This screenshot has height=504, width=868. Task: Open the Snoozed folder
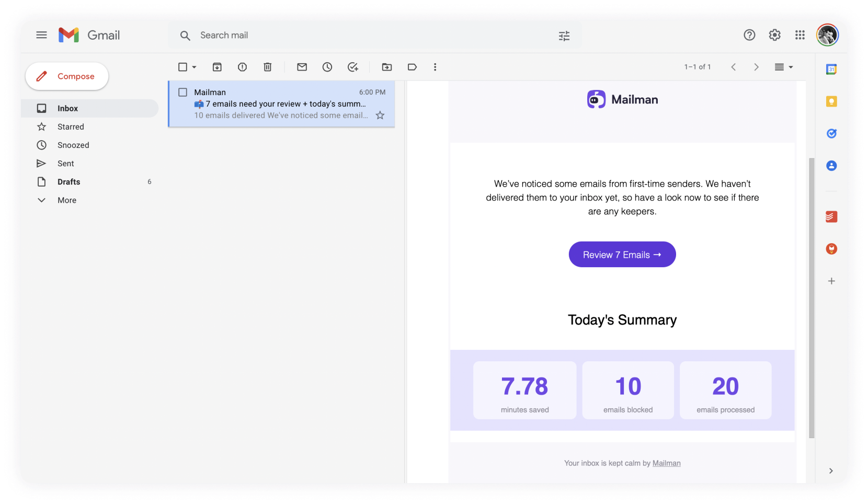[89, 145]
